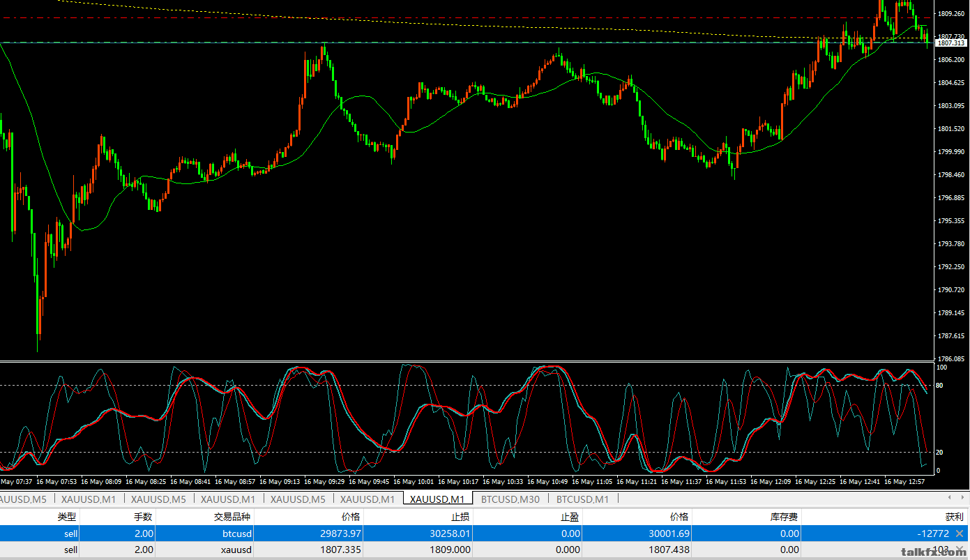The height and width of the screenshot is (560, 970).
Task: Sort orders by 手数 column header
Action: tap(144, 517)
